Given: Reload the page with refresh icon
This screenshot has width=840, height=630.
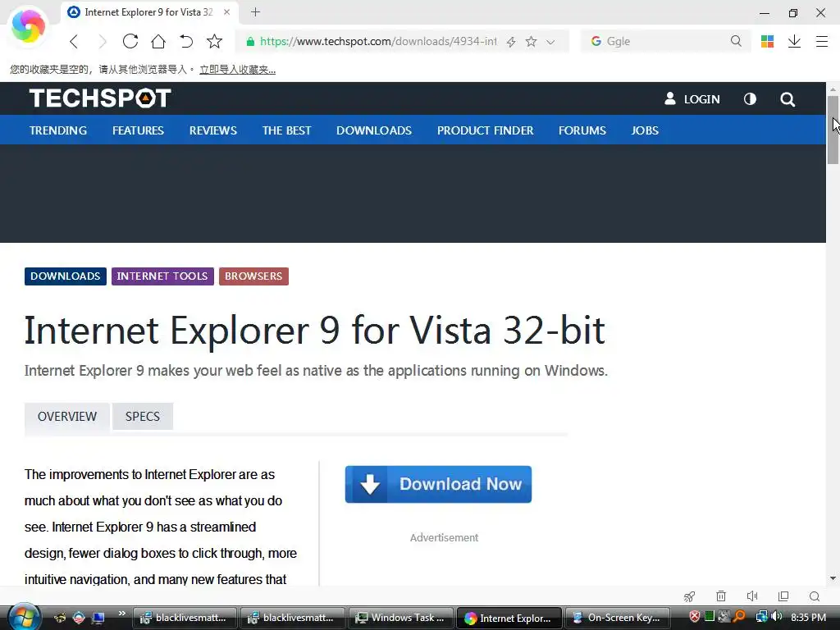Looking at the screenshot, I should click(130, 41).
